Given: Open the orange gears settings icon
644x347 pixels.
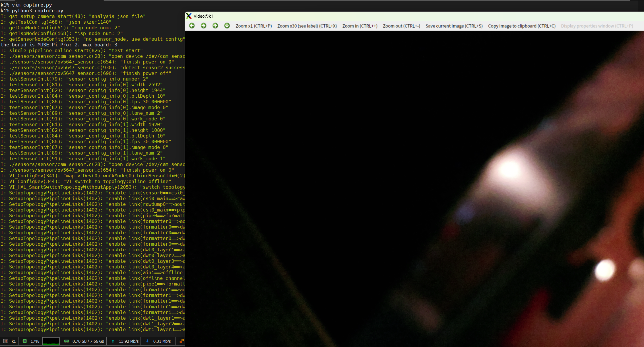Looking at the screenshot, I should click(181, 341).
